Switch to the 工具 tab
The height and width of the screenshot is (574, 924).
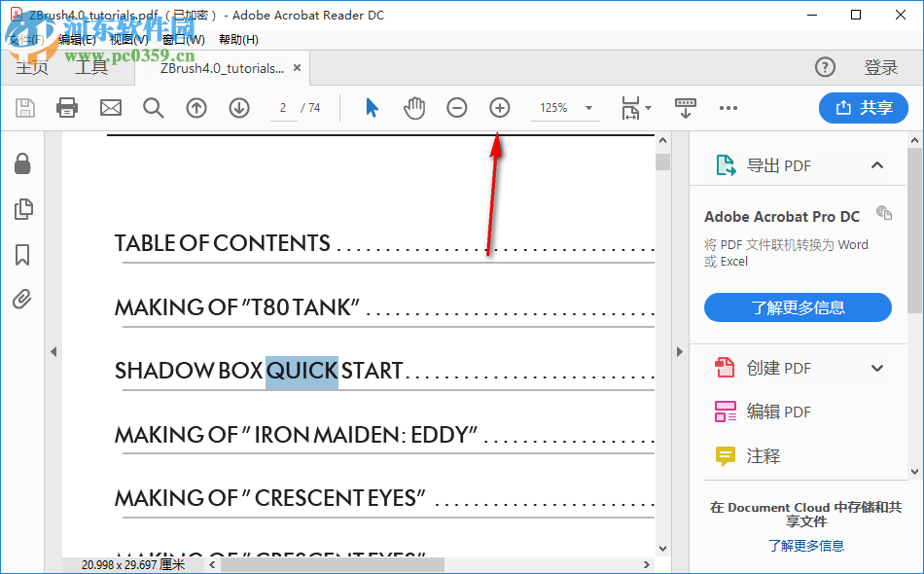(x=92, y=66)
